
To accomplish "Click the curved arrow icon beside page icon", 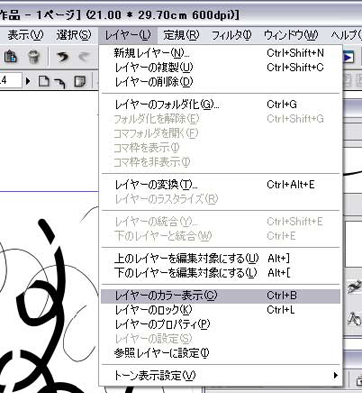I will (x=60, y=81).
